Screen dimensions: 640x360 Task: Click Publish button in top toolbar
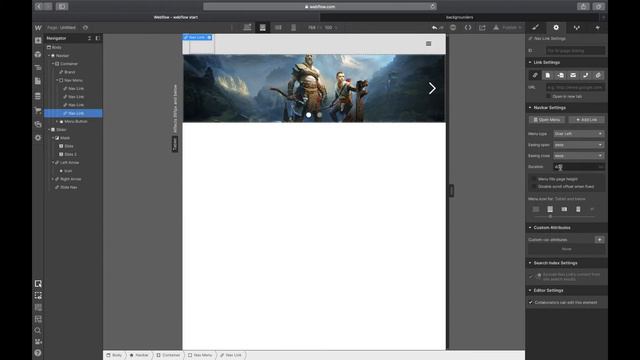point(509,28)
